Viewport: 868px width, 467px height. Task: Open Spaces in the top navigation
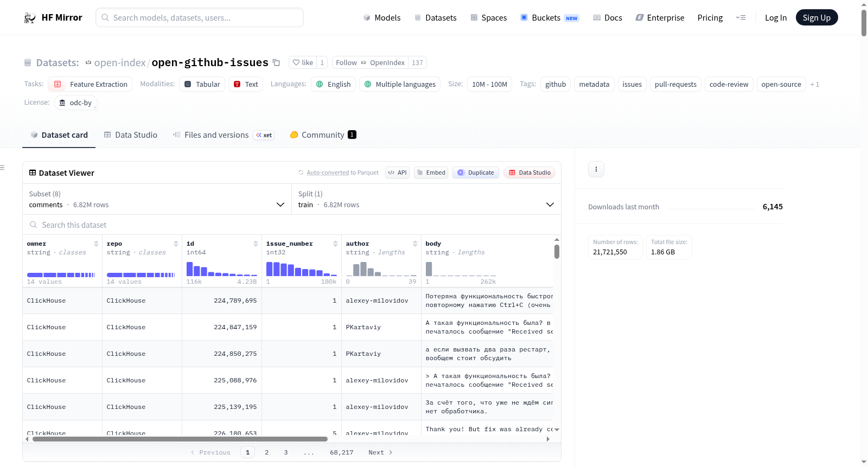(x=488, y=18)
